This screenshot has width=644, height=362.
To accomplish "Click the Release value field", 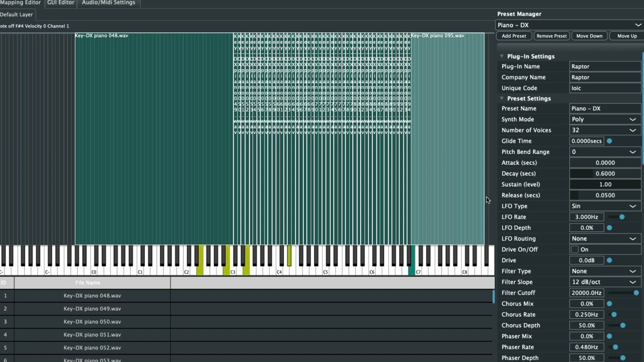I will tap(606, 195).
